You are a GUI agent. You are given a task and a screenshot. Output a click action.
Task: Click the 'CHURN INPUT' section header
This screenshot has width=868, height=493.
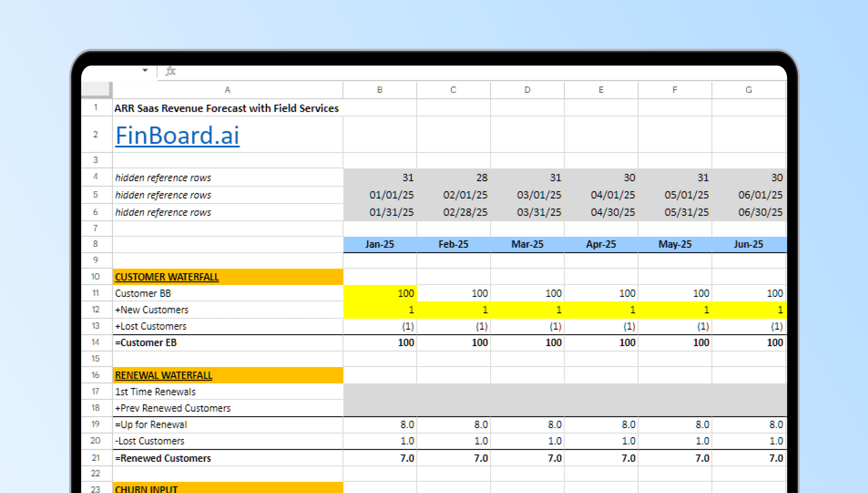pos(227,488)
